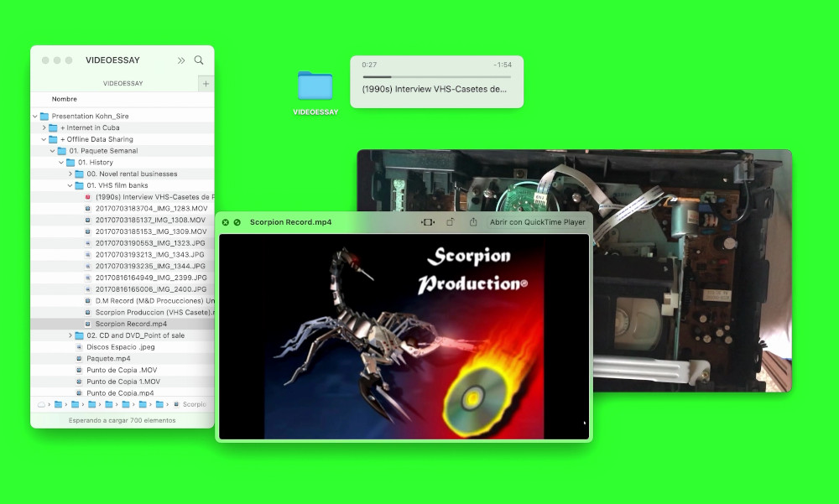Screen dimensions: 839x504
Task: Show hidden toolbar items via double-chevron
Action: click(181, 60)
